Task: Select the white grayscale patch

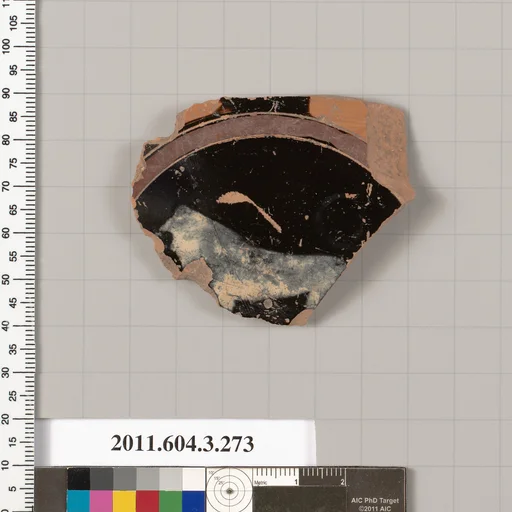Action: [x=193, y=479]
